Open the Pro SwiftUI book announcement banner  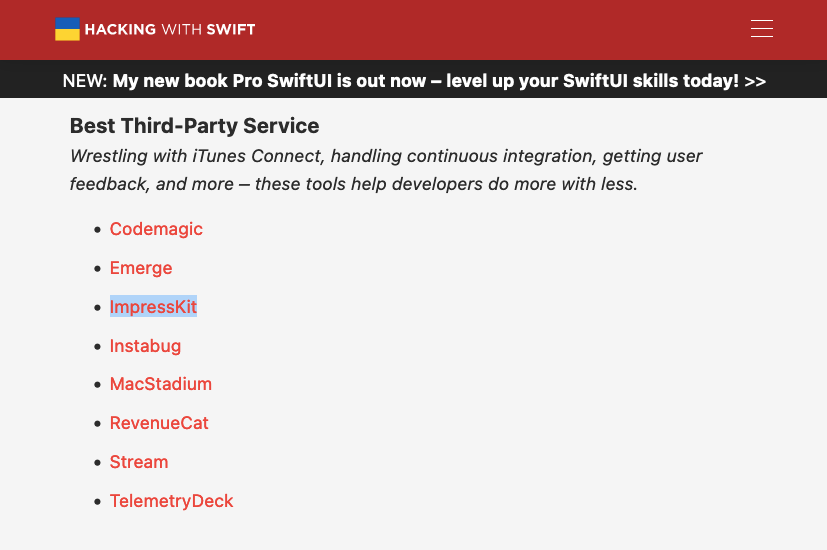coord(414,81)
